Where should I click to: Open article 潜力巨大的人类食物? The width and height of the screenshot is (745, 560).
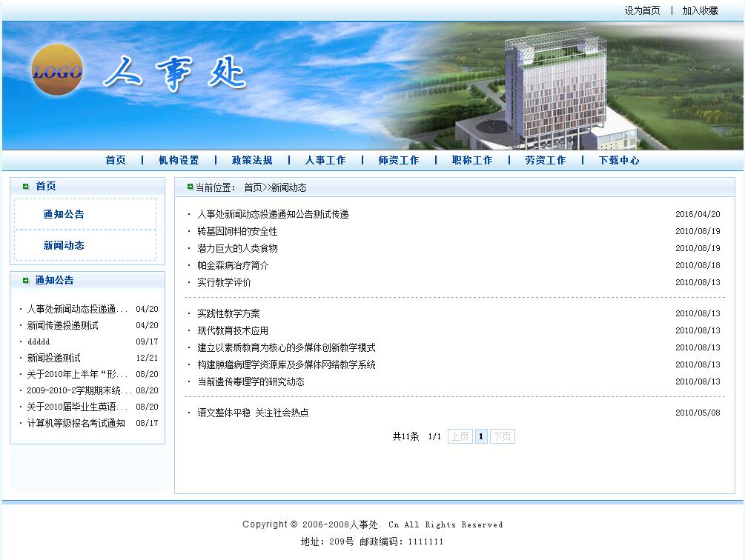(237, 249)
